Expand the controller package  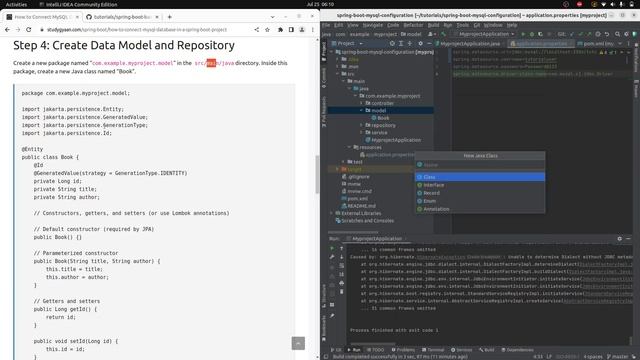coord(361,103)
